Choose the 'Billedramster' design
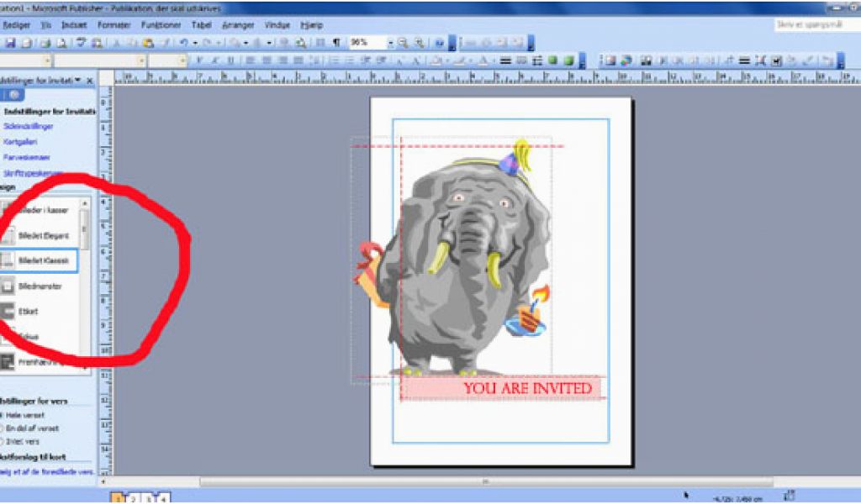This screenshot has height=504, width=861. (x=39, y=286)
